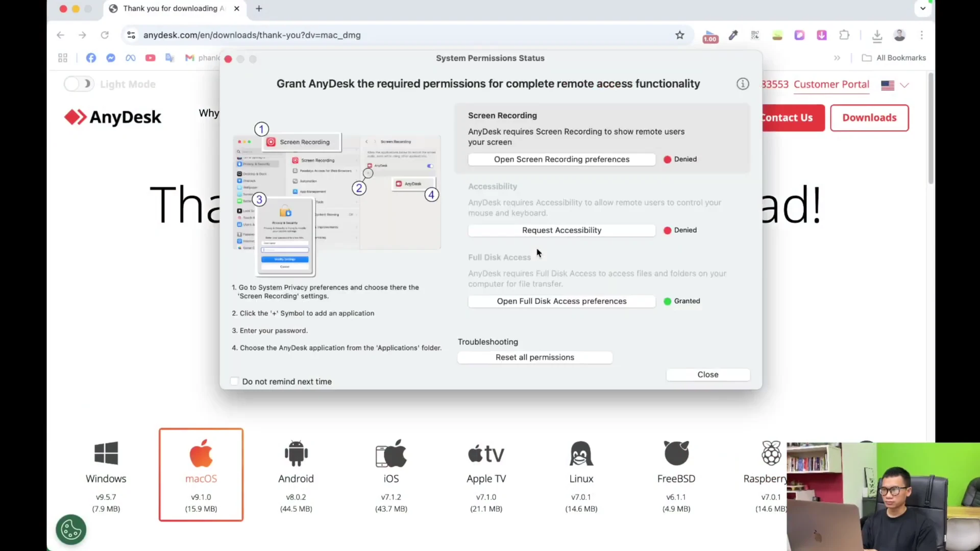The image size is (980, 551).
Task: Click the Contact Us button
Action: pos(793,118)
